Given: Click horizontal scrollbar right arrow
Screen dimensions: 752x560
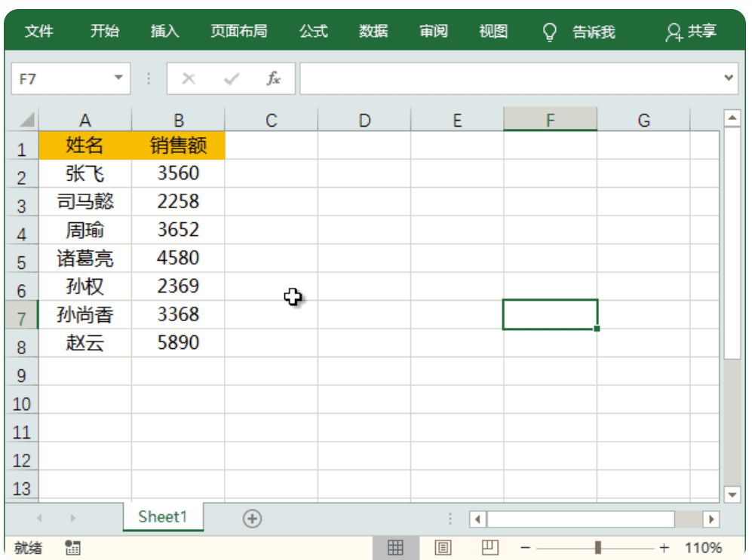Looking at the screenshot, I should pos(711,519).
